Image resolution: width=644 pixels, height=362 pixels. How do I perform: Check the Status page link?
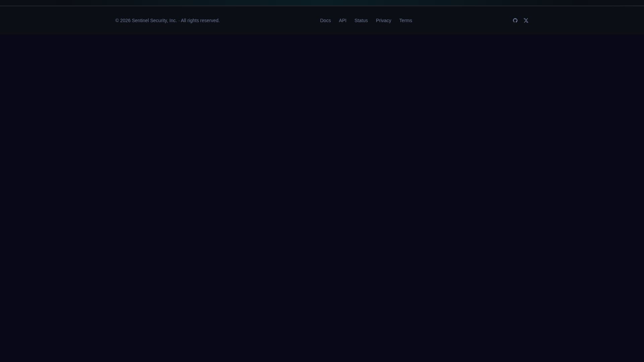click(361, 20)
